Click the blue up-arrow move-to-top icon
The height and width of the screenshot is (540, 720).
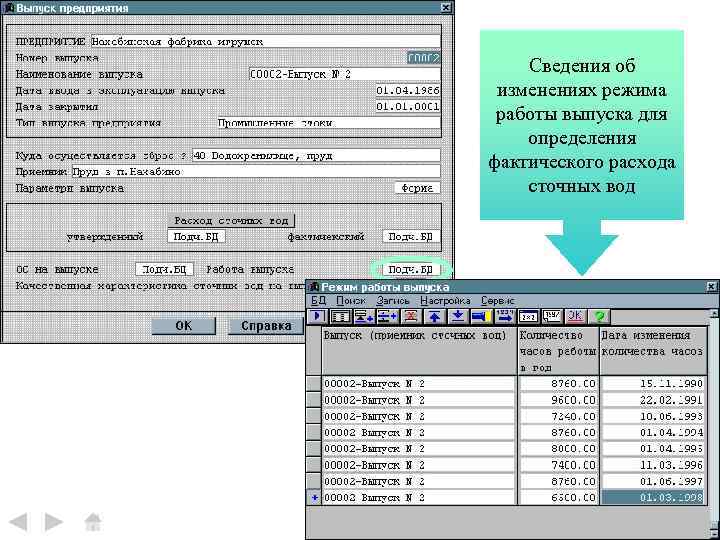click(434, 316)
